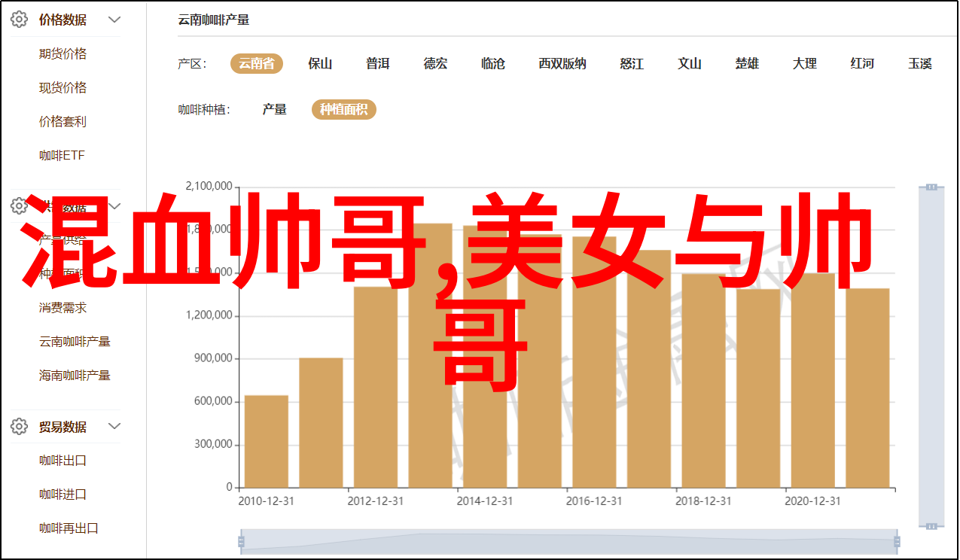Click the bottom handle of vertical zoom slider
The image size is (960, 560).
pos(931,525)
